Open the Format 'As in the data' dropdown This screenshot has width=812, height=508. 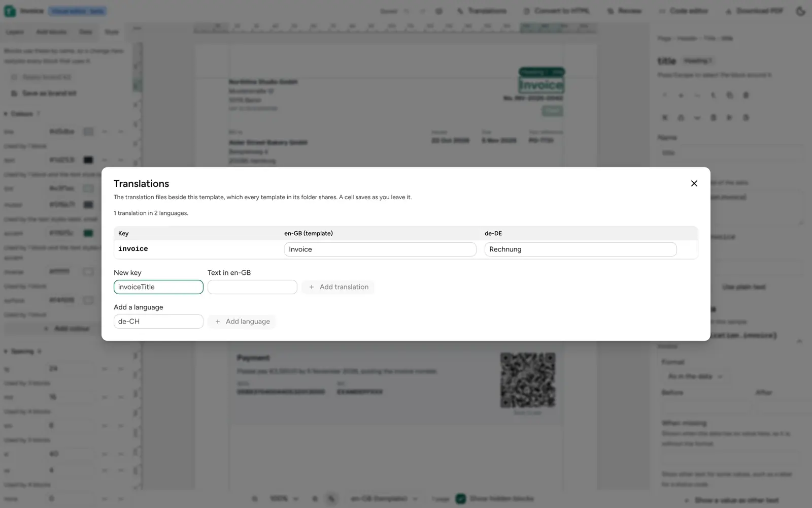695,376
